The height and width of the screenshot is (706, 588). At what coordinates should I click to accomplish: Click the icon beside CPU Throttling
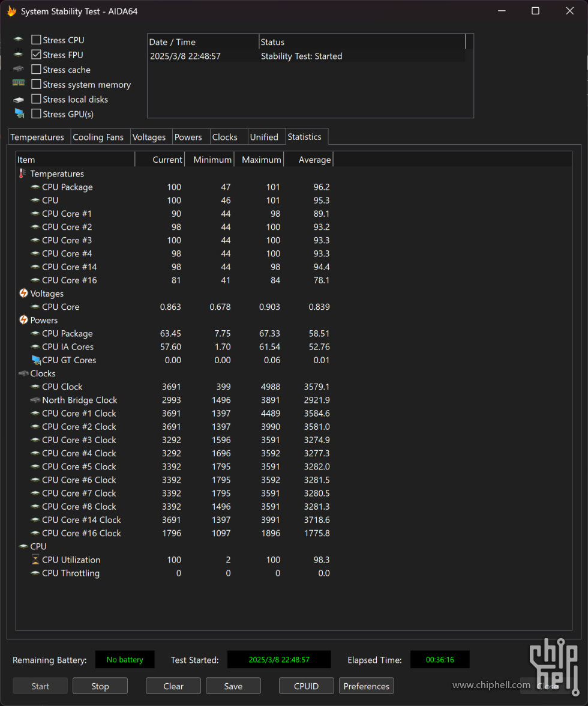(x=35, y=573)
